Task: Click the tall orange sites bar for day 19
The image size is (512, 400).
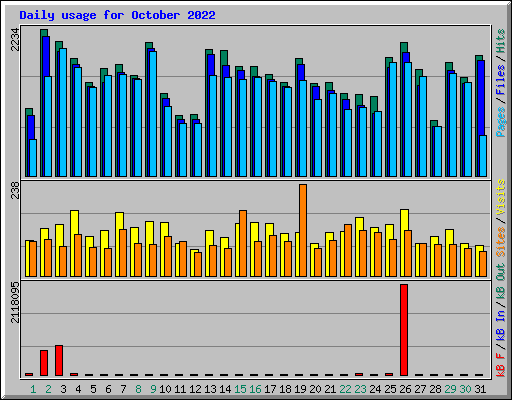Action: tap(303, 230)
